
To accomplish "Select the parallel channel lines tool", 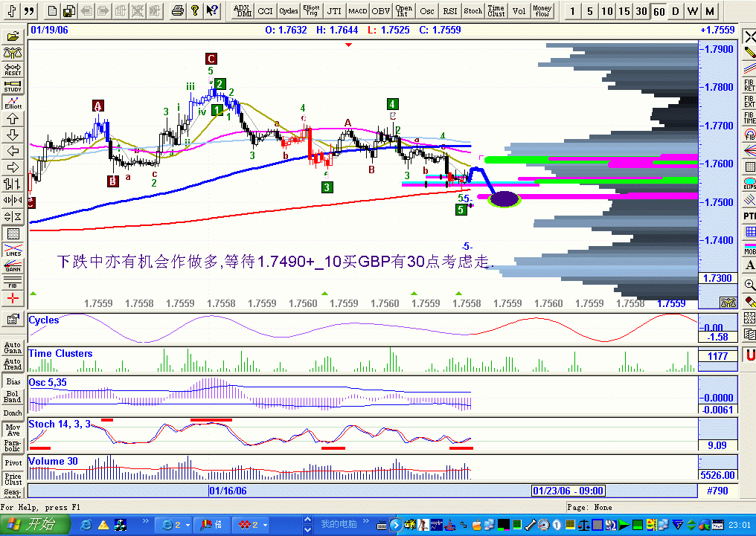I will (x=750, y=69).
